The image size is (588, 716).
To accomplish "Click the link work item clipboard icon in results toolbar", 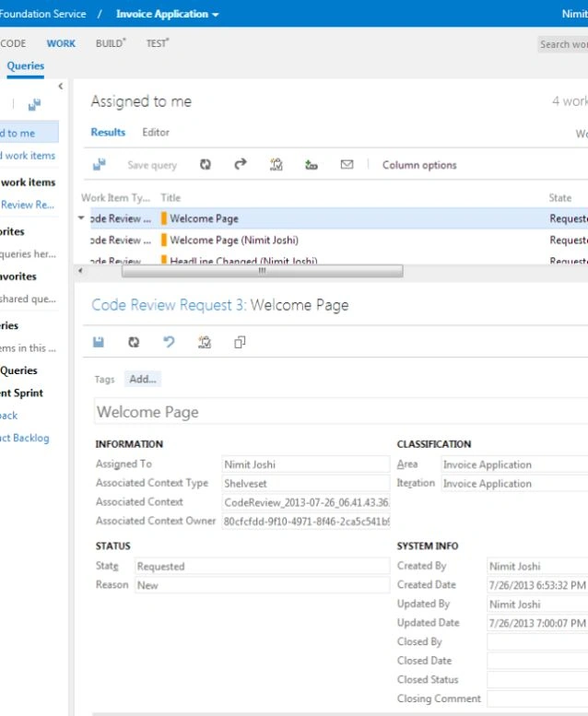I will [276, 164].
